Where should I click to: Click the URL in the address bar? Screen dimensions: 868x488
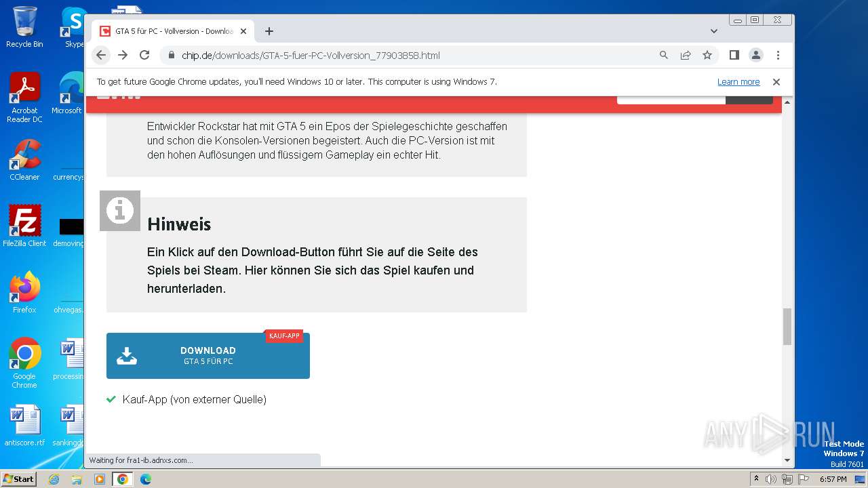tap(311, 56)
